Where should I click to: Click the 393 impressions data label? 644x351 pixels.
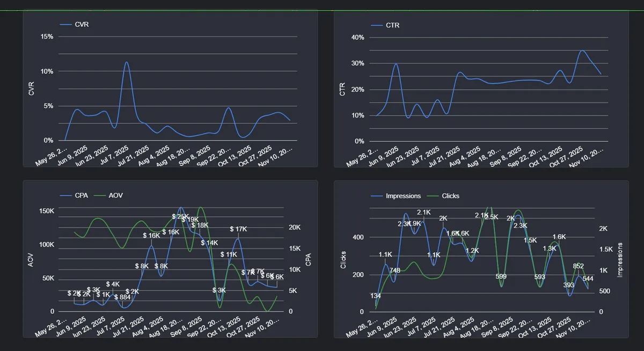point(568,285)
